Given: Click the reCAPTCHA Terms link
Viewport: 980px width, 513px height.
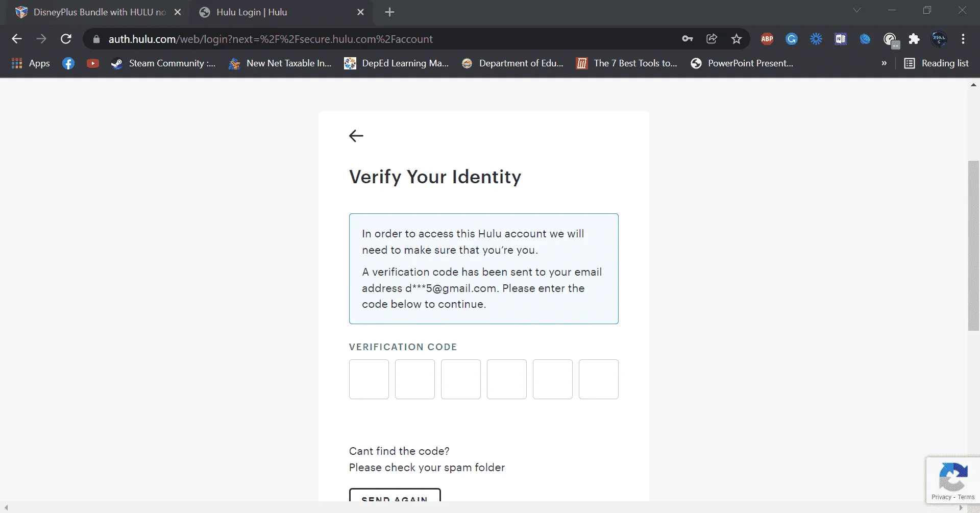Looking at the screenshot, I should pos(966,497).
